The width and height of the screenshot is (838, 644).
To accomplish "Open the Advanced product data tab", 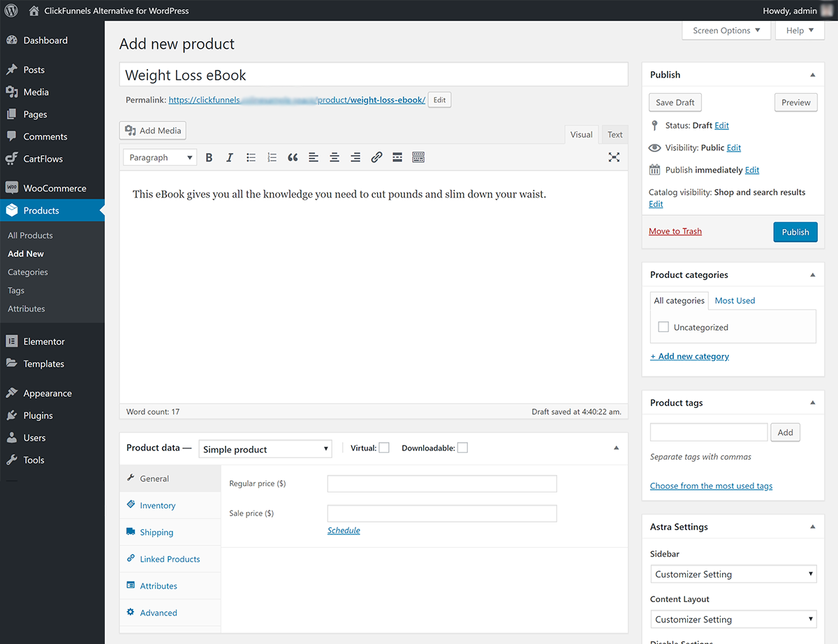I will coord(170,613).
